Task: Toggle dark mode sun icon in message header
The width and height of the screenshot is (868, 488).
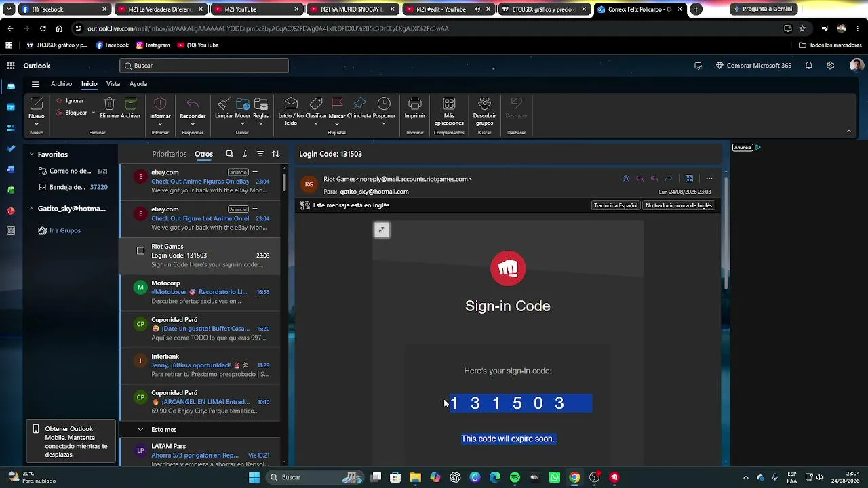Action: 626,179
